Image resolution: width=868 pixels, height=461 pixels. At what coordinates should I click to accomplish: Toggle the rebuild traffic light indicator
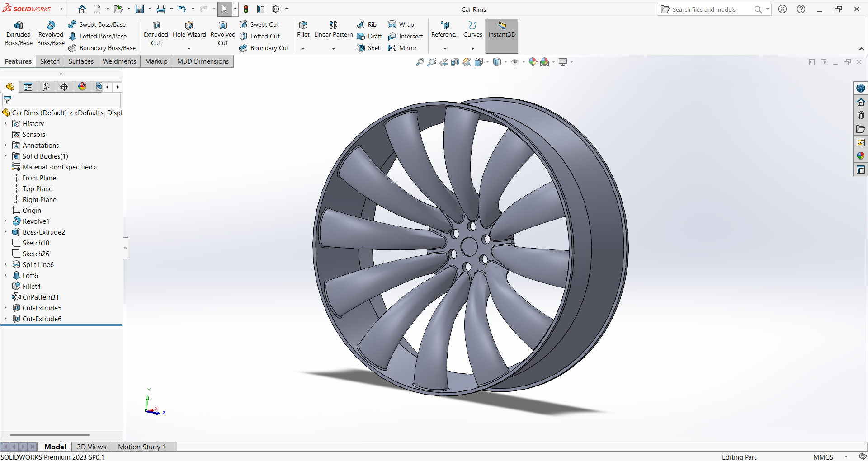pos(246,9)
